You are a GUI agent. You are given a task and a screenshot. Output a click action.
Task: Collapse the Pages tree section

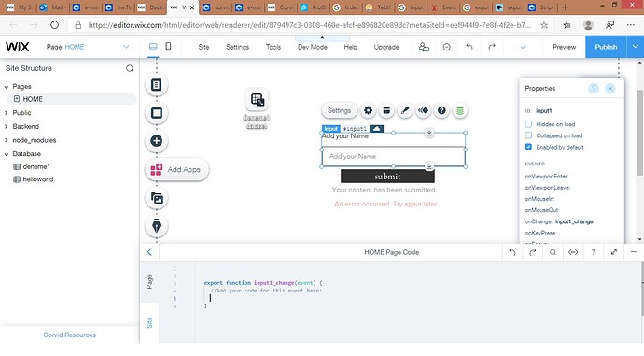7,87
